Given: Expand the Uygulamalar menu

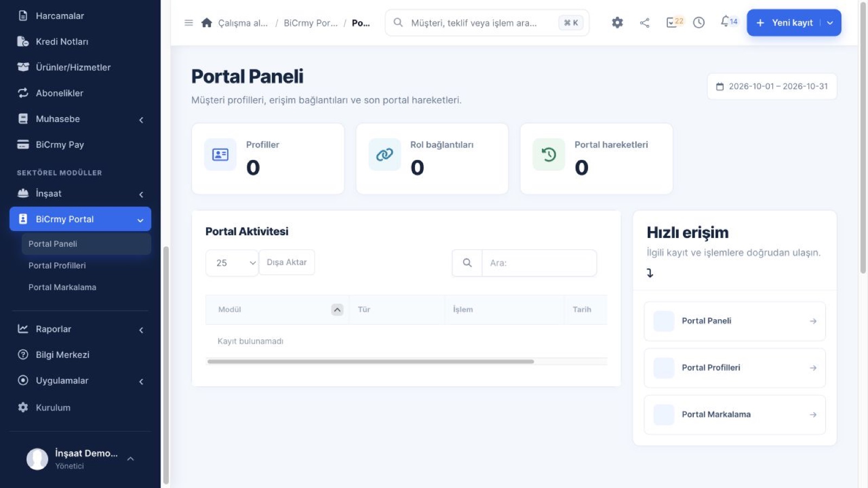Looking at the screenshot, I should pos(80,381).
